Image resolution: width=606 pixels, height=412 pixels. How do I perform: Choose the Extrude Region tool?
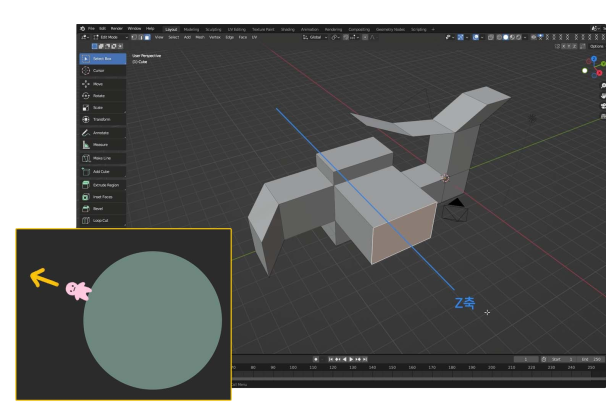tap(102, 184)
